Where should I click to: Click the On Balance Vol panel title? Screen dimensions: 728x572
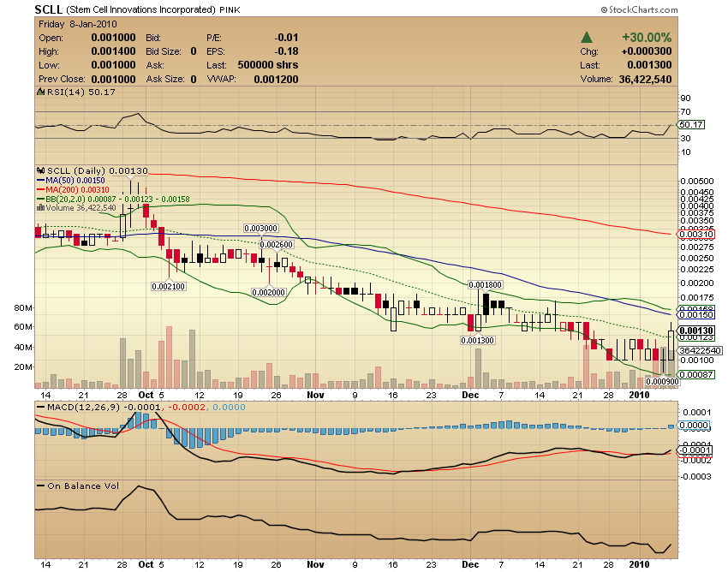83,486
